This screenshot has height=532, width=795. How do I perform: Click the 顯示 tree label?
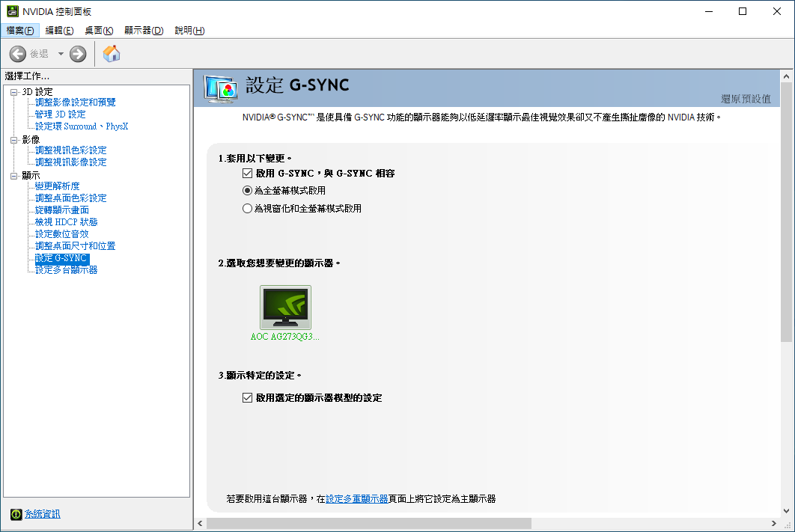point(31,176)
